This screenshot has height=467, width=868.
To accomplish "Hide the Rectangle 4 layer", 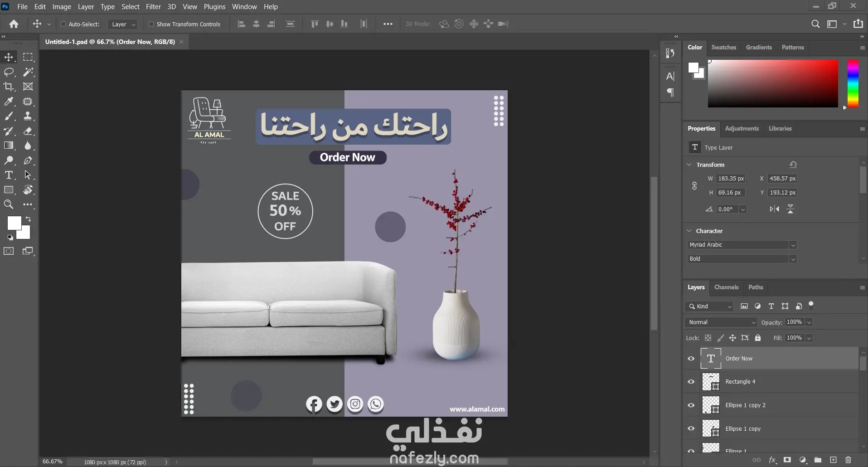I will pyautogui.click(x=691, y=382).
